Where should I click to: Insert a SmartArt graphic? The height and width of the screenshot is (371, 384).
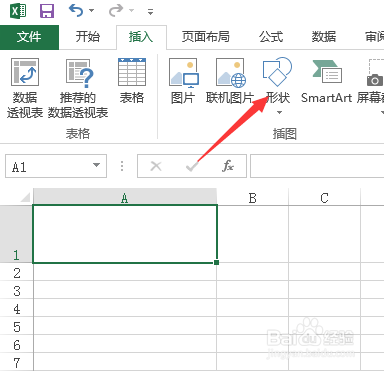point(326,81)
